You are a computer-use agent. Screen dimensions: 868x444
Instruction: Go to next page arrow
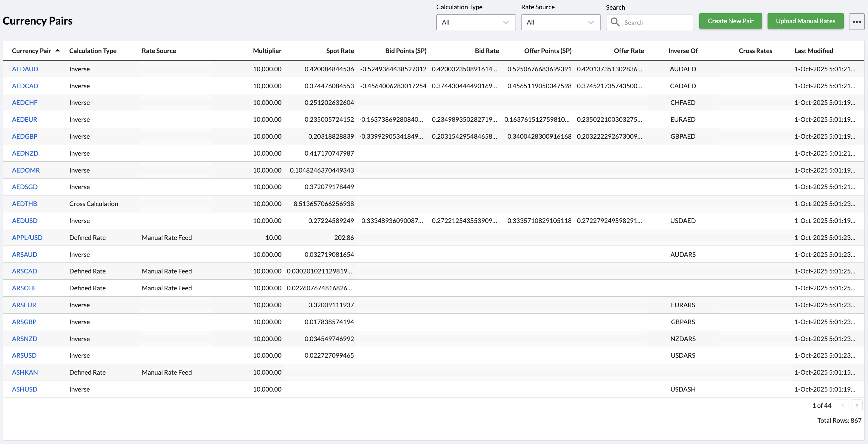pos(856,405)
